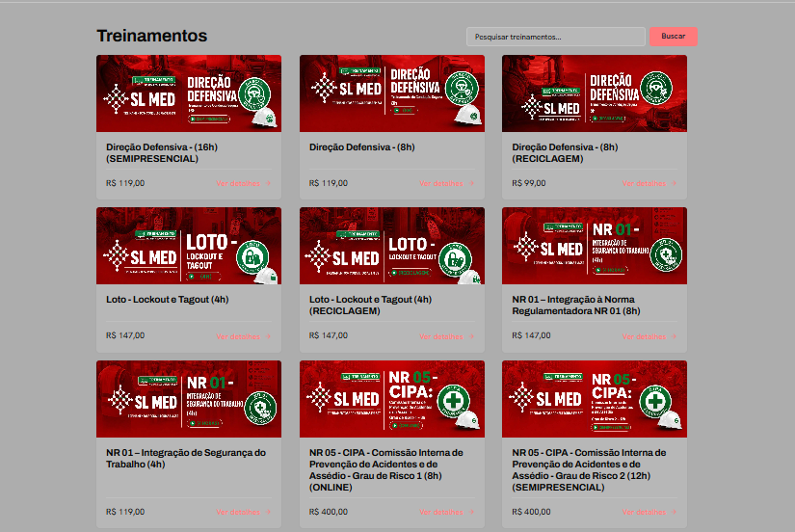Open NR 01 Norma Regulamentadora (8h) banner
The width and height of the screenshot is (795, 532).
tap(595, 246)
